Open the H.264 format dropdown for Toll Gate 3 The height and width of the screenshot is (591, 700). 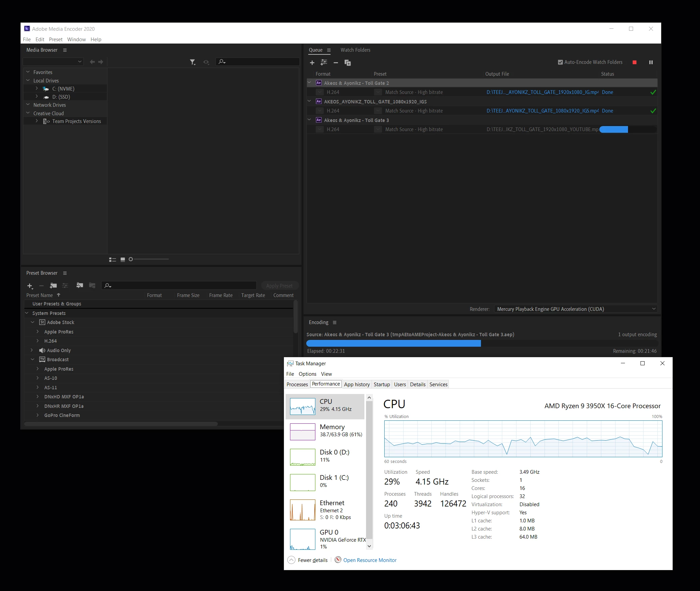pos(320,129)
